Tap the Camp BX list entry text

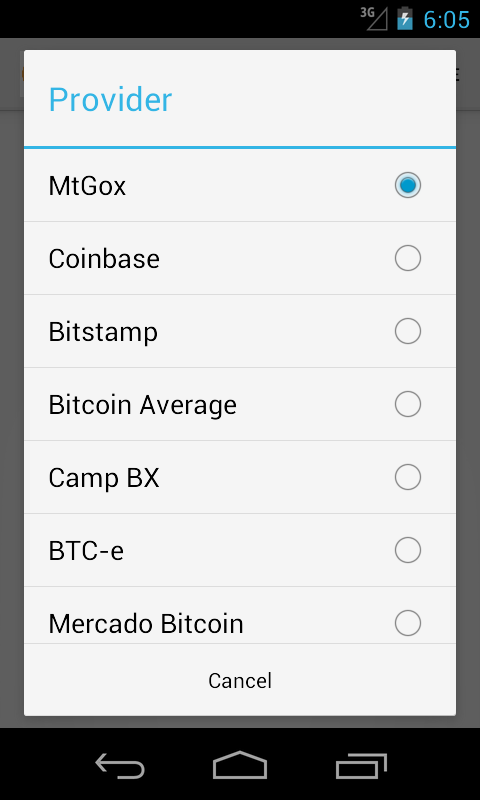tap(104, 478)
